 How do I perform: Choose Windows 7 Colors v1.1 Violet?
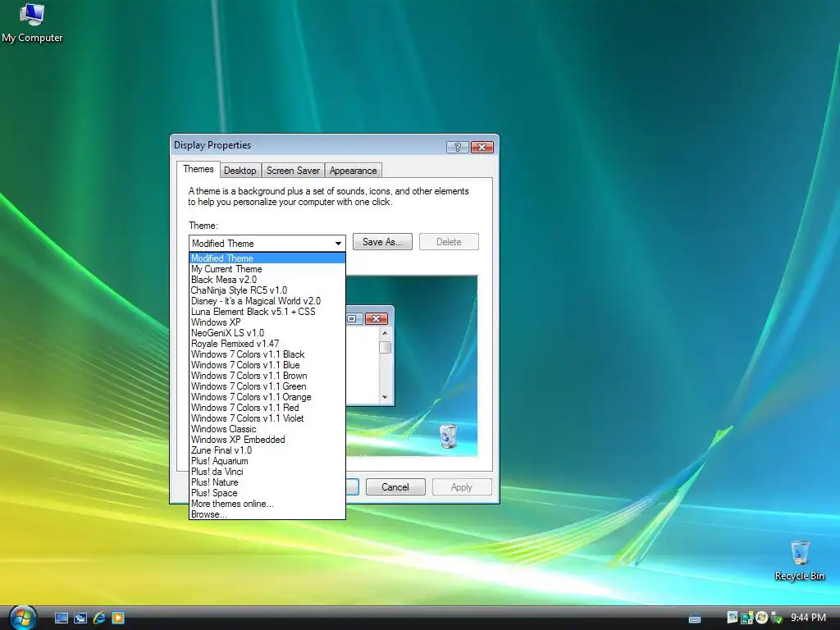(267, 418)
